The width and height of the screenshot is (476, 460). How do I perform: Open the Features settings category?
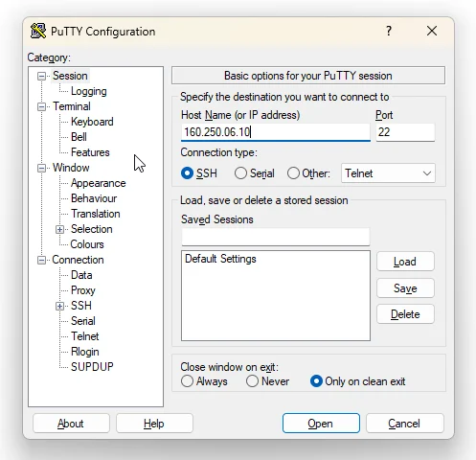coord(90,152)
